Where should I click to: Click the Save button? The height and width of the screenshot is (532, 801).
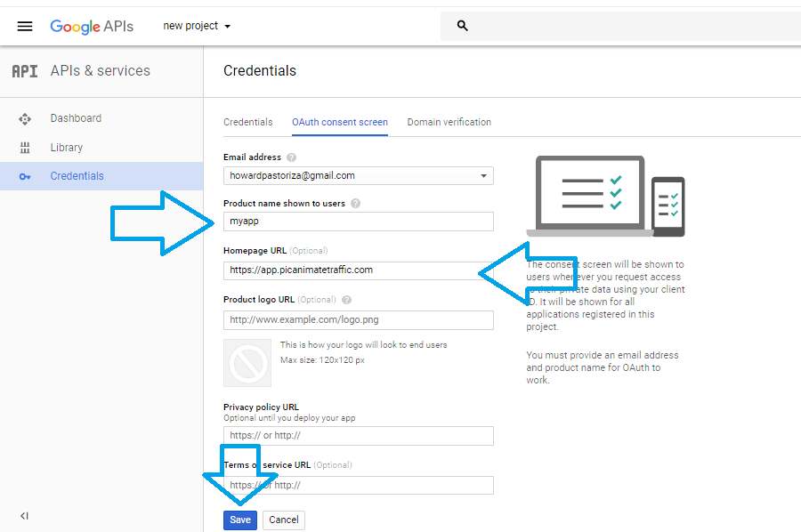tap(240, 520)
